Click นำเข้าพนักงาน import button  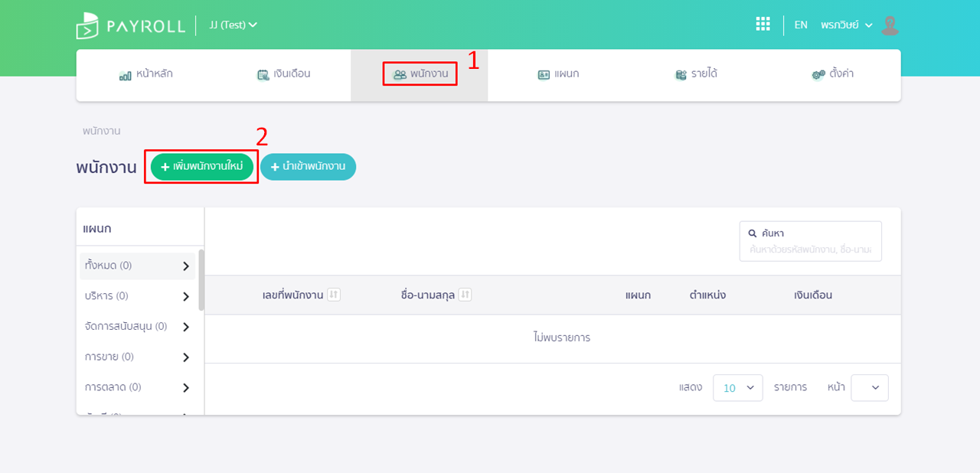(x=308, y=167)
